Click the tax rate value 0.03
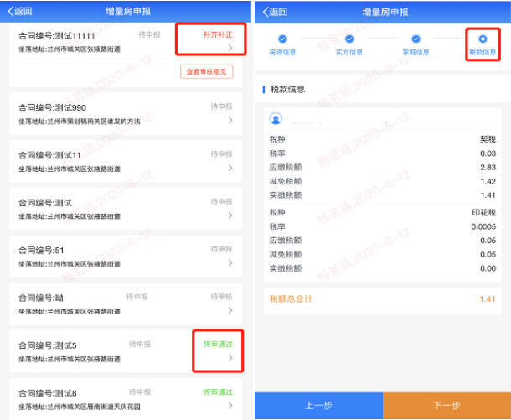The height and width of the screenshot is (420, 511). click(x=488, y=153)
